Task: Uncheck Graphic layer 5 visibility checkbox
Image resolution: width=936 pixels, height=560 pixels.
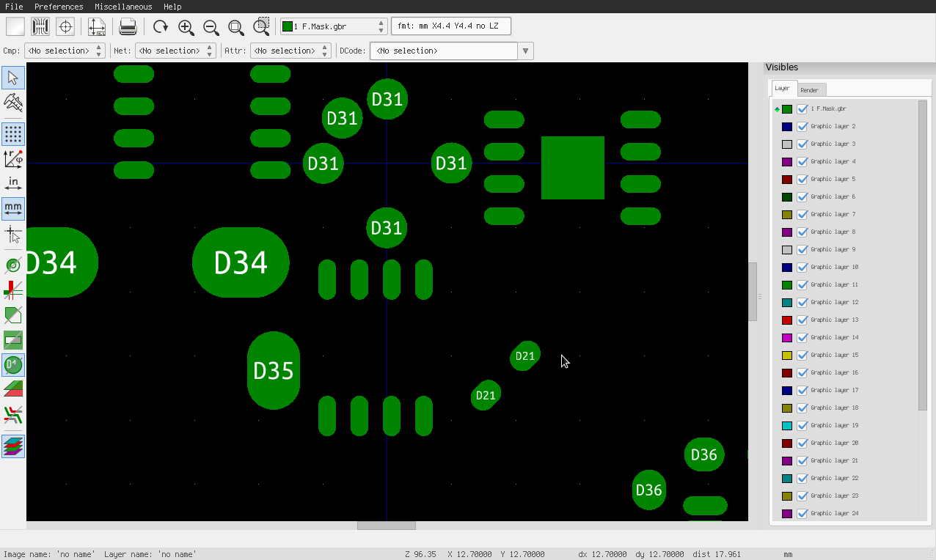Action: [802, 179]
